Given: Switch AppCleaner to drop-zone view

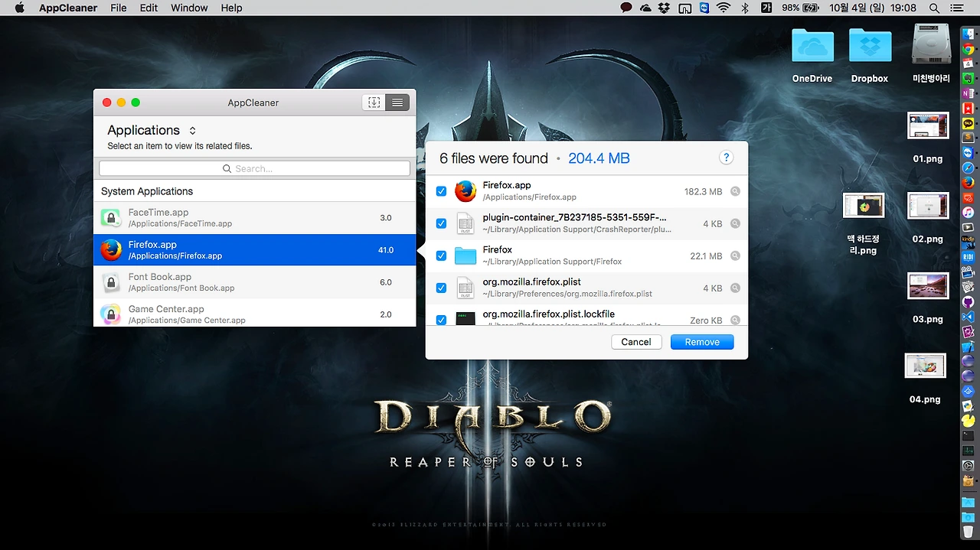Looking at the screenshot, I should [x=374, y=103].
